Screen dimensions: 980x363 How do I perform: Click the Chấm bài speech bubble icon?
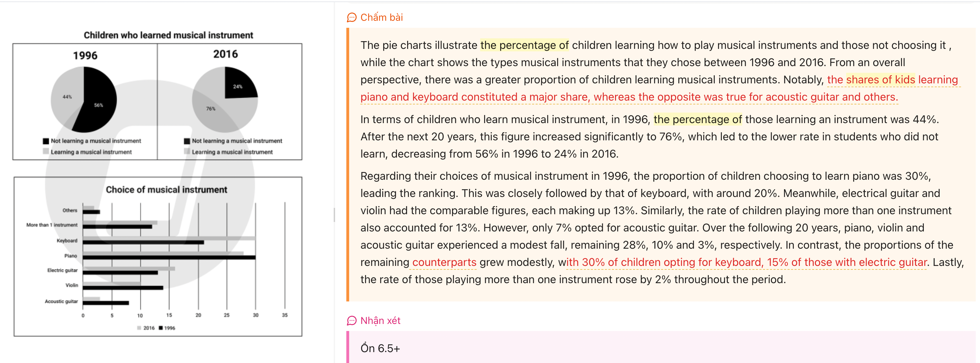coord(352,18)
